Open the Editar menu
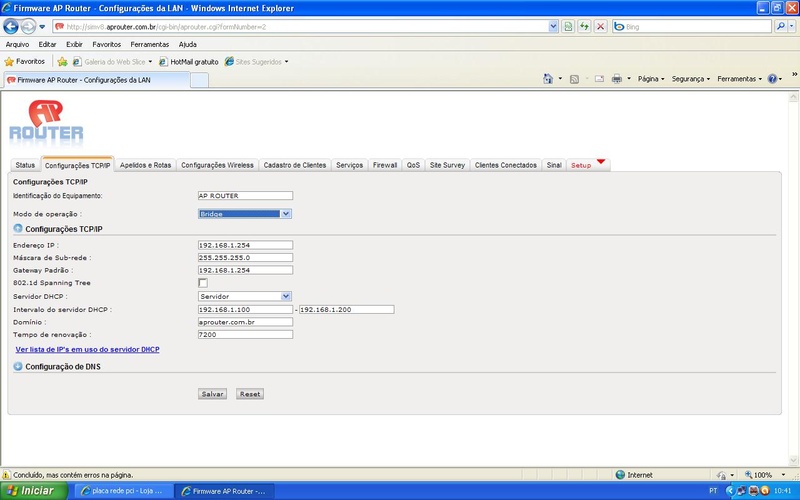The width and height of the screenshot is (800, 500). pyautogui.click(x=47, y=44)
